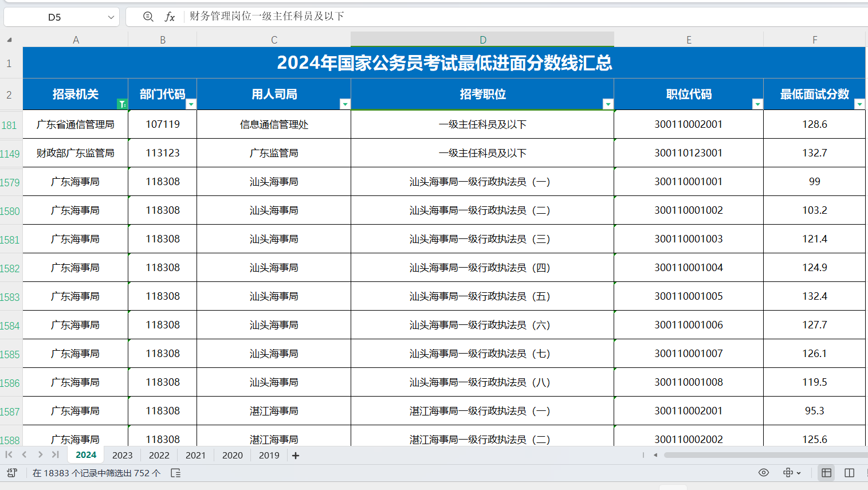This screenshot has height=490, width=868.
Task: Switch to normal view icon
Action: pos(826,473)
